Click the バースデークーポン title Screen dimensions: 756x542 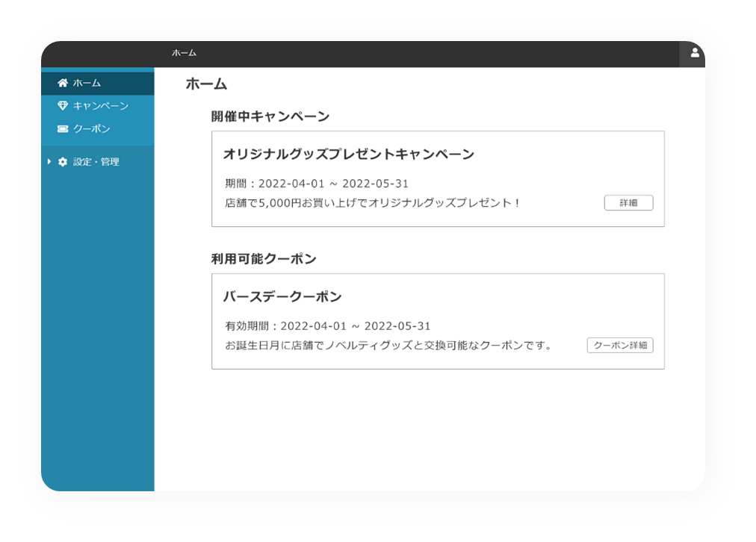(282, 297)
